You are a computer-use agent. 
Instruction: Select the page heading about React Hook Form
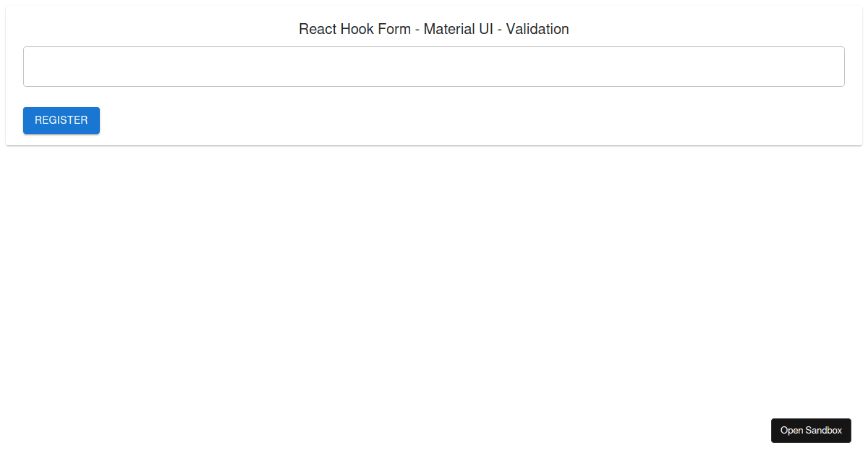click(434, 29)
